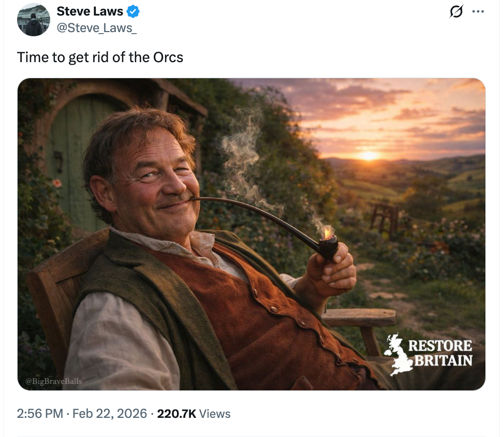This screenshot has width=504, height=437.
Task: Click the display name Steve Laws
Action: 90,11
